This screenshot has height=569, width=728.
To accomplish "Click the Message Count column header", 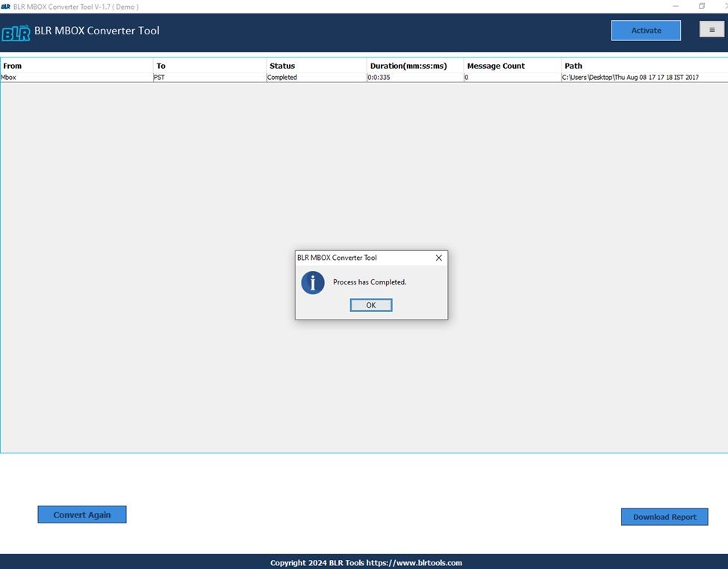I will point(496,66).
